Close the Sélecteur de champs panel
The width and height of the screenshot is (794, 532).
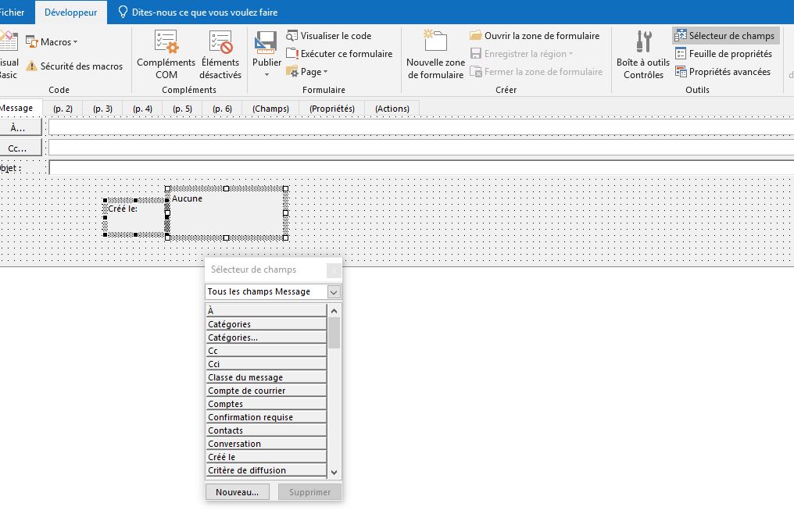tap(334, 270)
